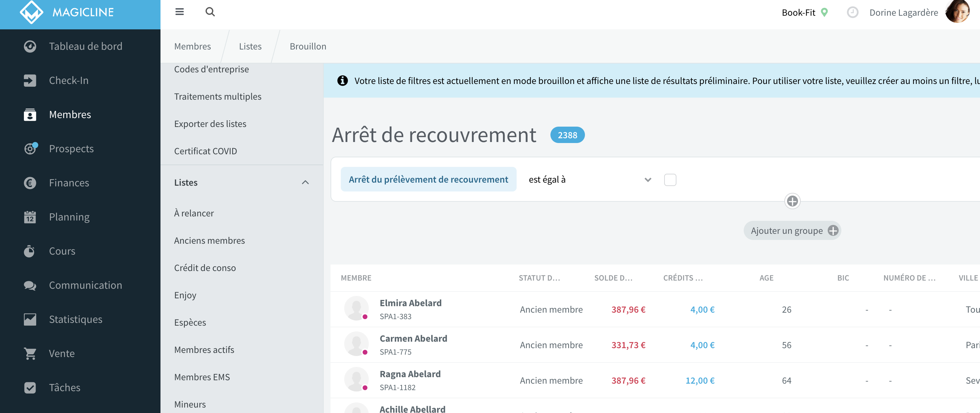Click Carmen Abelard's avatar
Screen dimensions: 980x413
tap(356, 344)
